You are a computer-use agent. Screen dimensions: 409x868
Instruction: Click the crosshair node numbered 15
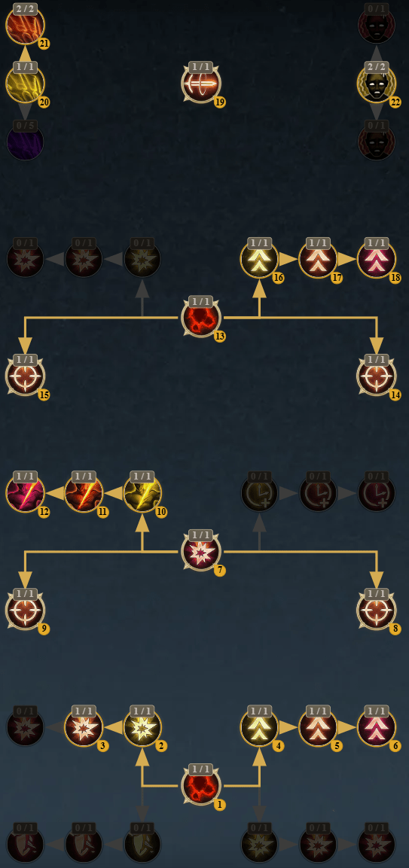pyautogui.click(x=26, y=376)
